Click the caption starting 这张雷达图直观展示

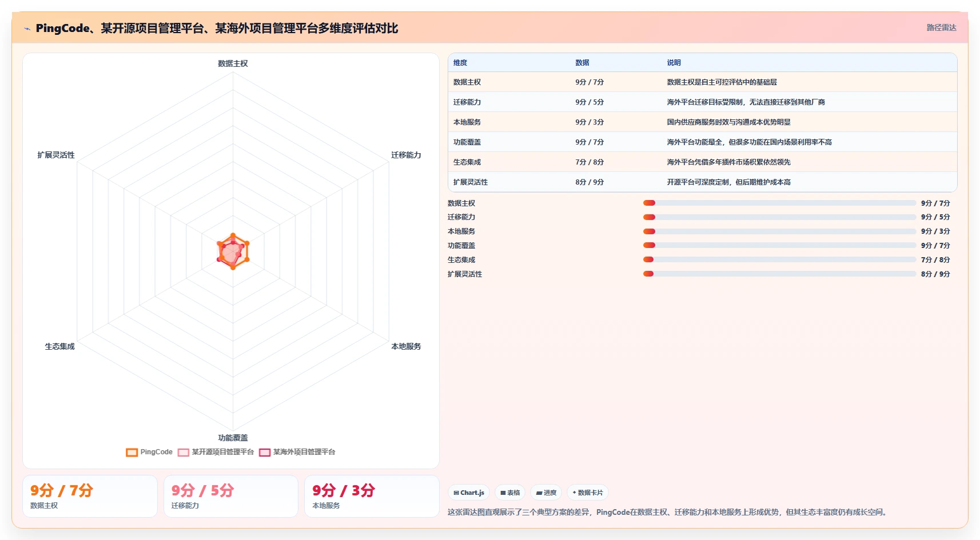(668, 512)
